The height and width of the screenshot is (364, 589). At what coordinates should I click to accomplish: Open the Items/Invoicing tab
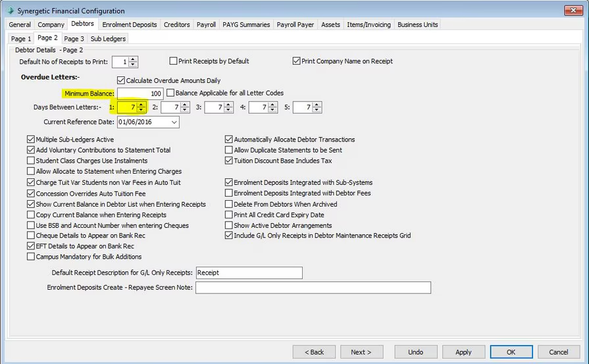369,25
